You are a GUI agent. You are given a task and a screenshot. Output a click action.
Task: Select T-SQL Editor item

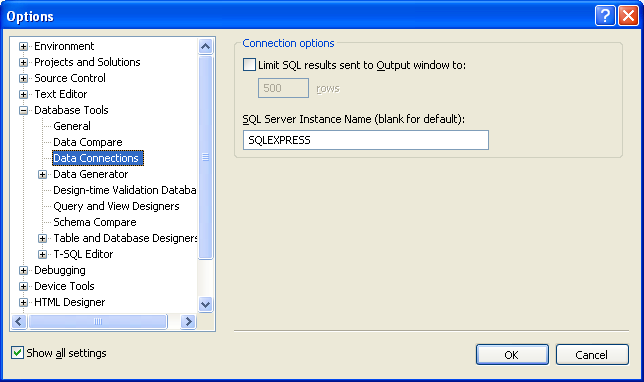83,254
